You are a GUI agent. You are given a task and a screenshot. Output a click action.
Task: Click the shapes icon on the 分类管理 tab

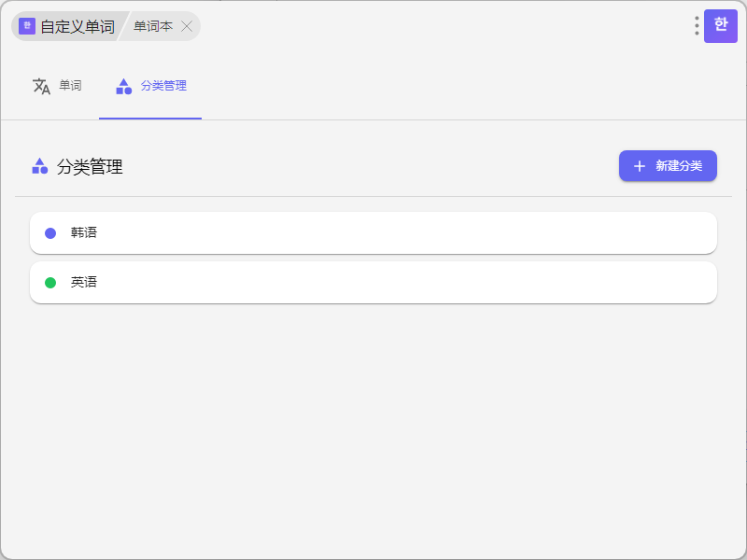[123, 86]
